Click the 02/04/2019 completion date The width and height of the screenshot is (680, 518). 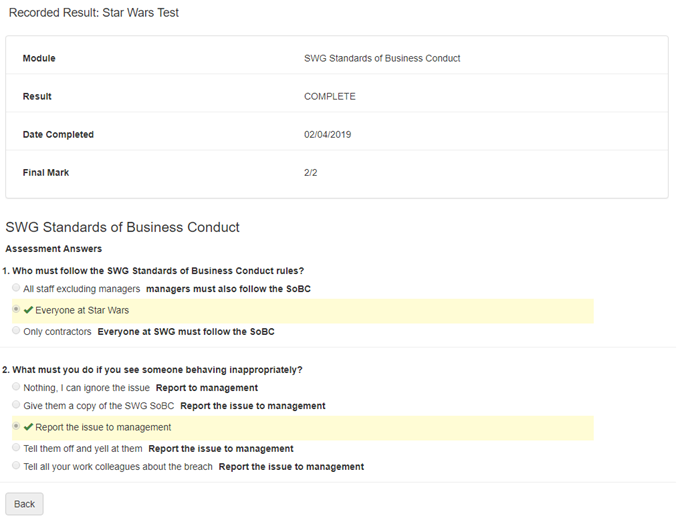point(327,135)
